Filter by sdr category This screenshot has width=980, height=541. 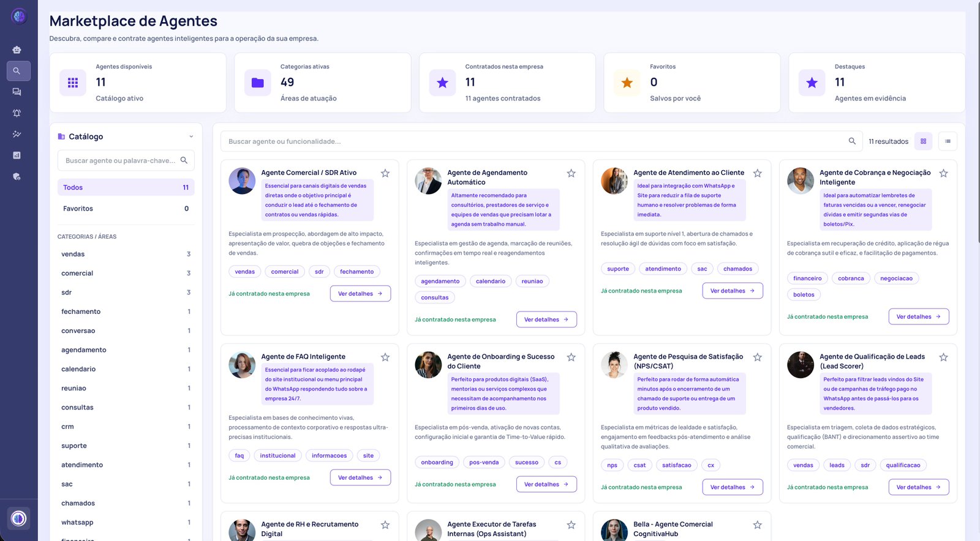click(x=126, y=293)
